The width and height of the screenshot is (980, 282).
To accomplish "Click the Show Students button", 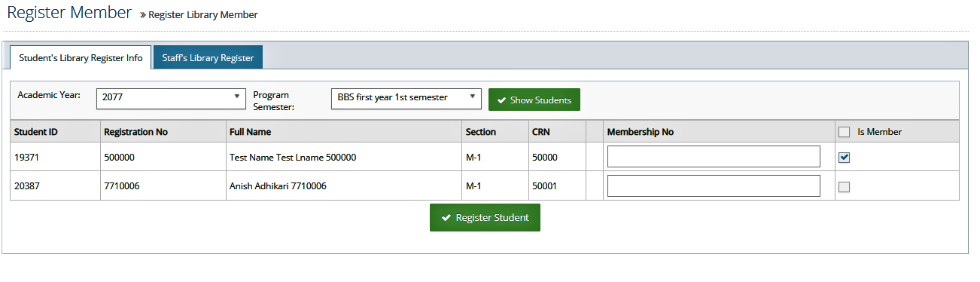I will point(534,100).
